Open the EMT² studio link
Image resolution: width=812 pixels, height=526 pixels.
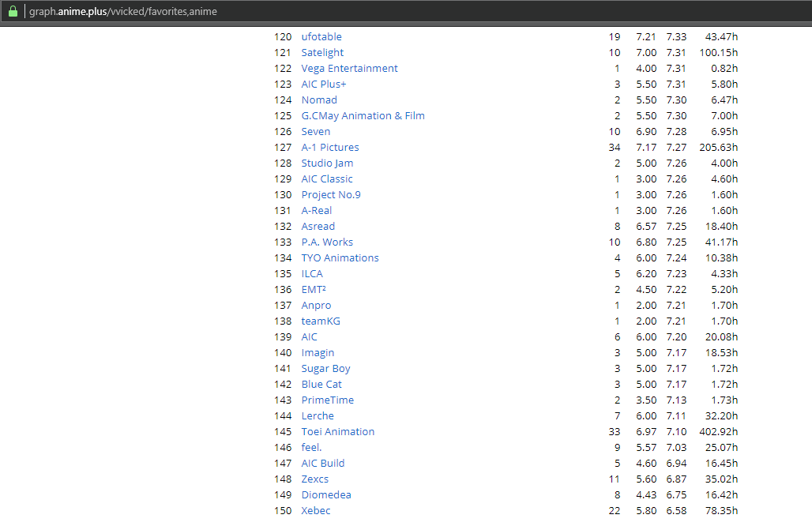(x=314, y=290)
